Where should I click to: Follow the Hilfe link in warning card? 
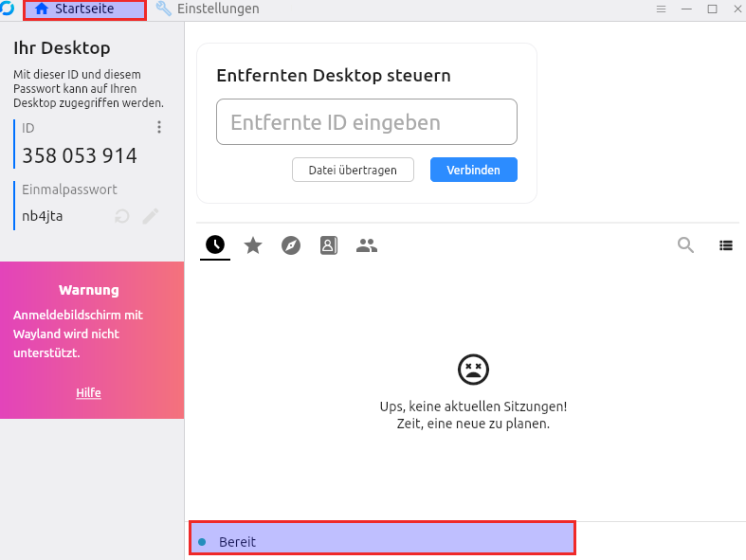click(88, 393)
